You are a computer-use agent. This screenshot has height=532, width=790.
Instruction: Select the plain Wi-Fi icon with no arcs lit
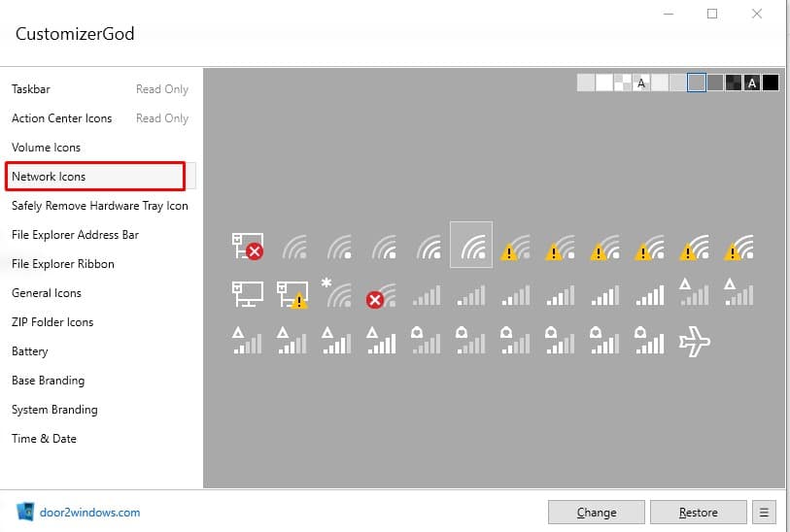(x=294, y=247)
